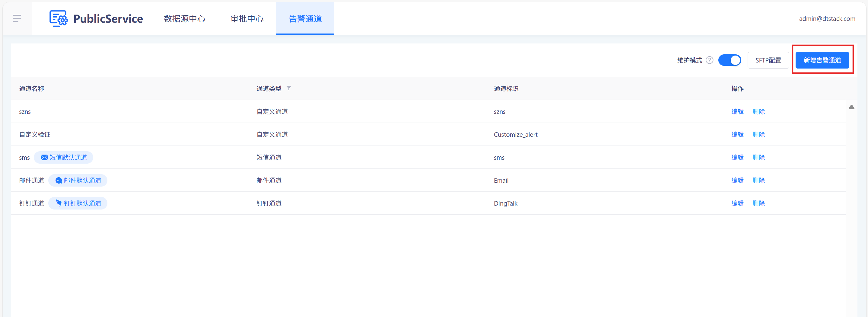Click the scroll up arrow
868x317 pixels.
851,107
